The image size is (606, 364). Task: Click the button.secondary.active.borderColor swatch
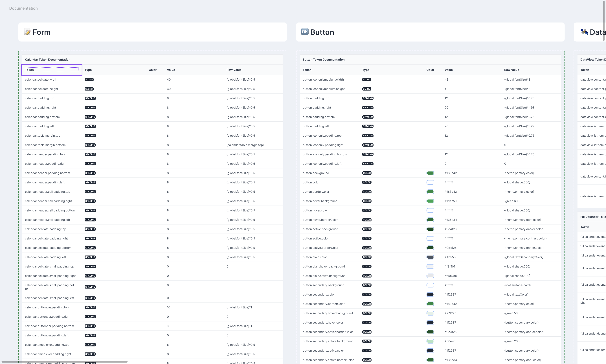point(430,360)
